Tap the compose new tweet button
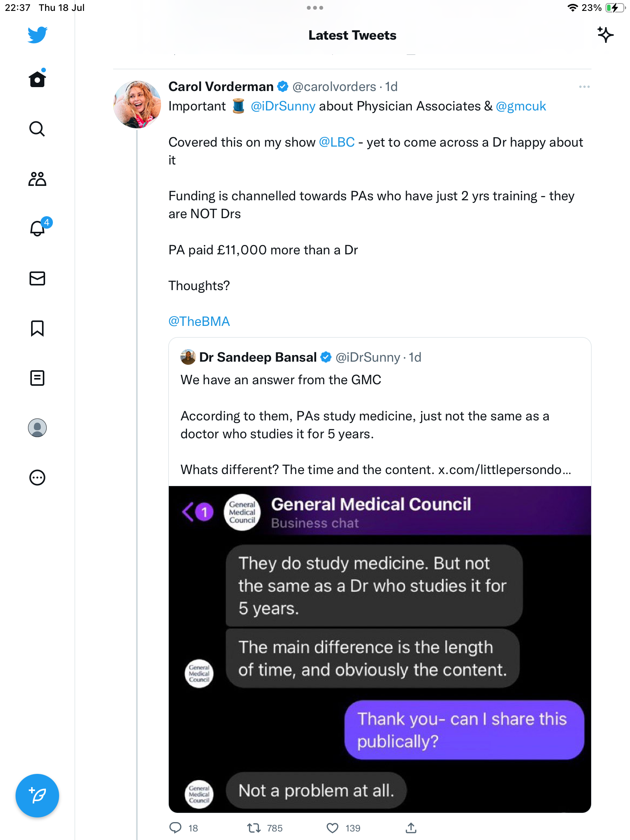 (37, 796)
